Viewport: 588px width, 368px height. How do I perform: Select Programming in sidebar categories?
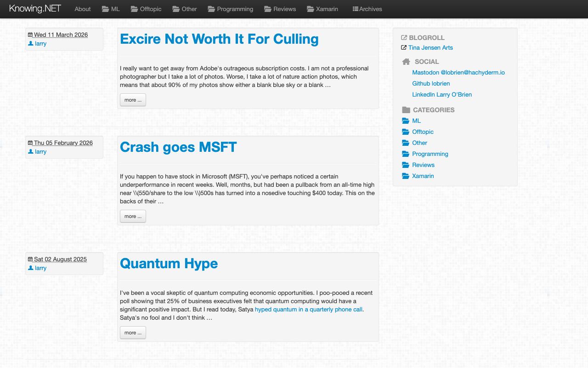pos(430,154)
